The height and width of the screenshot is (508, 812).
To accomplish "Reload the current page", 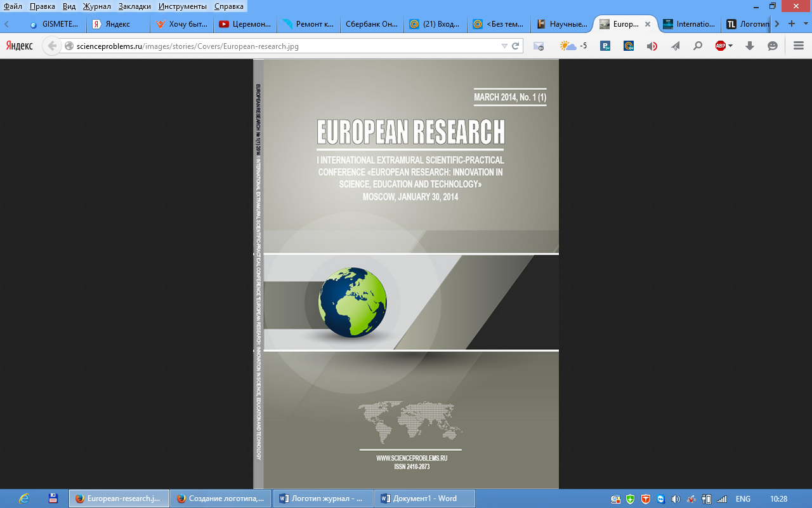I will [516, 46].
